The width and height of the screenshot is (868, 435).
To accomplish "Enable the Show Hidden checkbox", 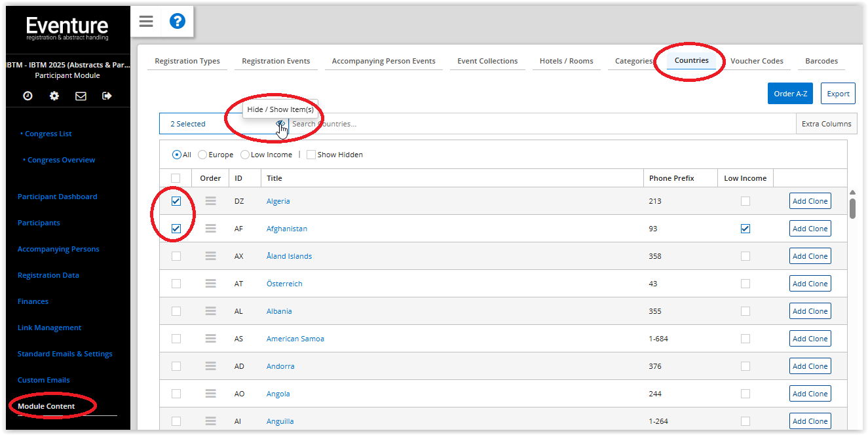I will (x=311, y=155).
